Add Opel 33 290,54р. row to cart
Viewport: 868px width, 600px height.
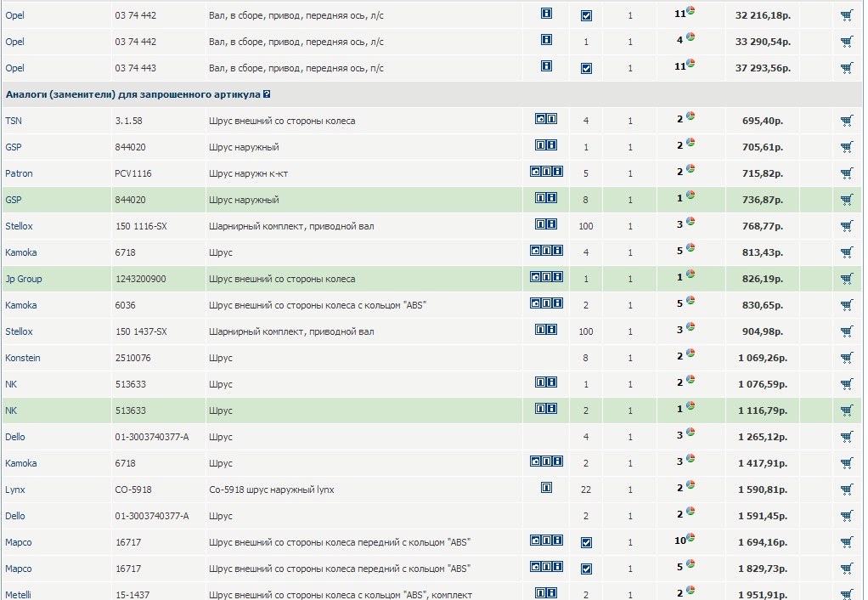coord(847,42)
